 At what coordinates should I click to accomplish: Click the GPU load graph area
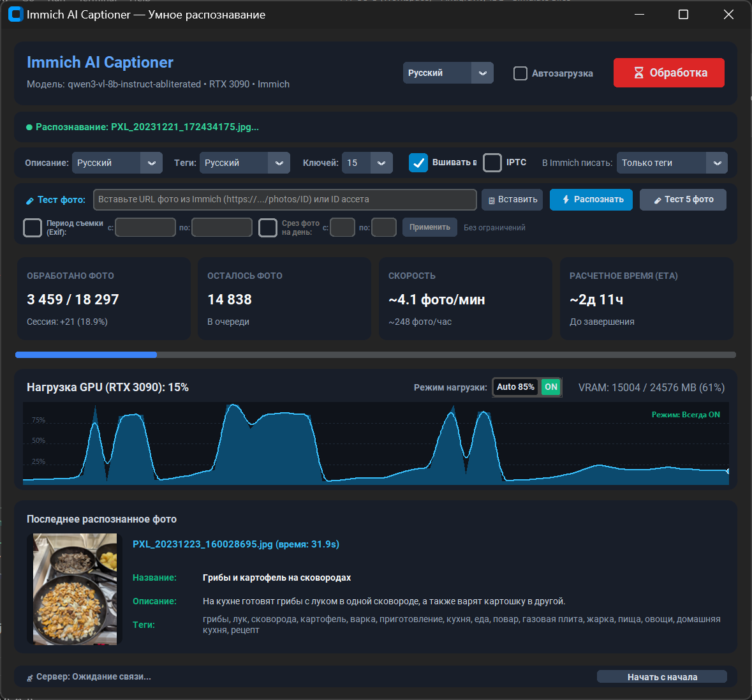376,443
